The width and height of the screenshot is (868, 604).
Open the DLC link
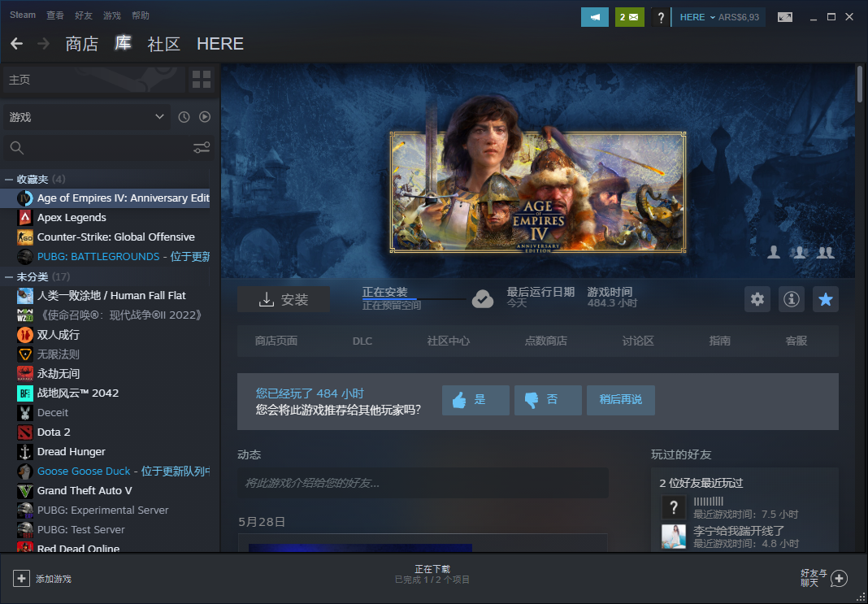[362, 341]
